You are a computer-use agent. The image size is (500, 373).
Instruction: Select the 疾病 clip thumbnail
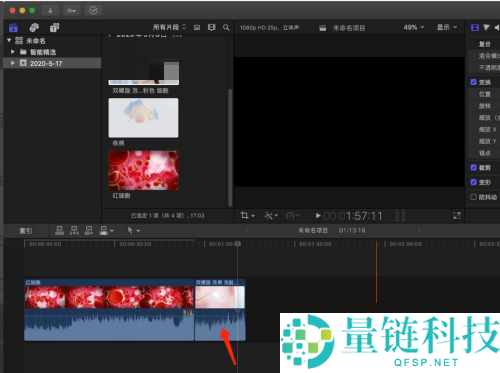point(143,118)
